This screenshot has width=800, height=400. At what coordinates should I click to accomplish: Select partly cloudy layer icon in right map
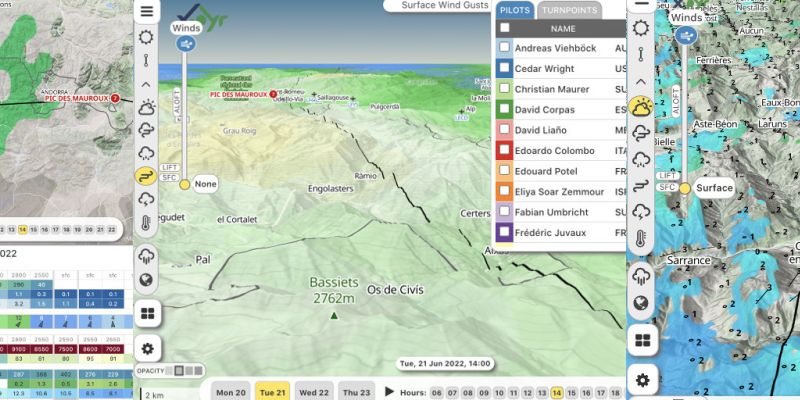pos(640,106)
